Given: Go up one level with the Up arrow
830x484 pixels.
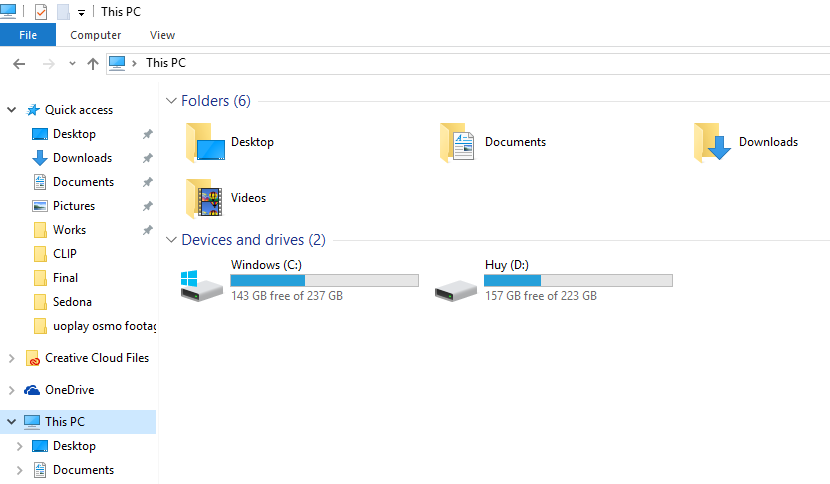Looking at the screenshot, I should [93, 64].
